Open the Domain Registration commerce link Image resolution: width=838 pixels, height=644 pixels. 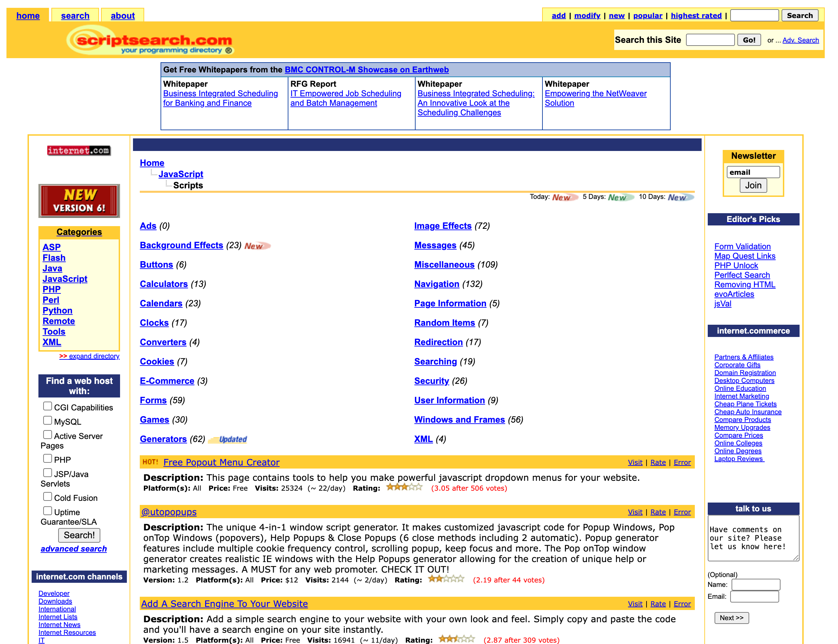745,373
